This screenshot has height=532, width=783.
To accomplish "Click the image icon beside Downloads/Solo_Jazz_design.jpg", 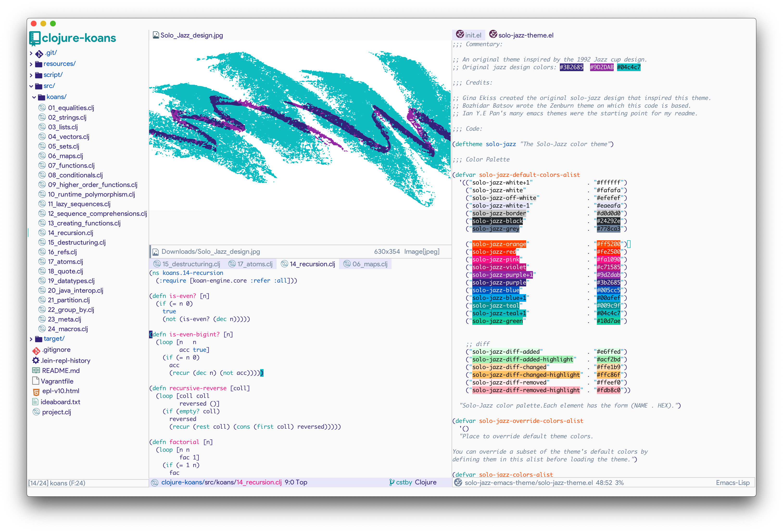I will [x=156, y=252].
